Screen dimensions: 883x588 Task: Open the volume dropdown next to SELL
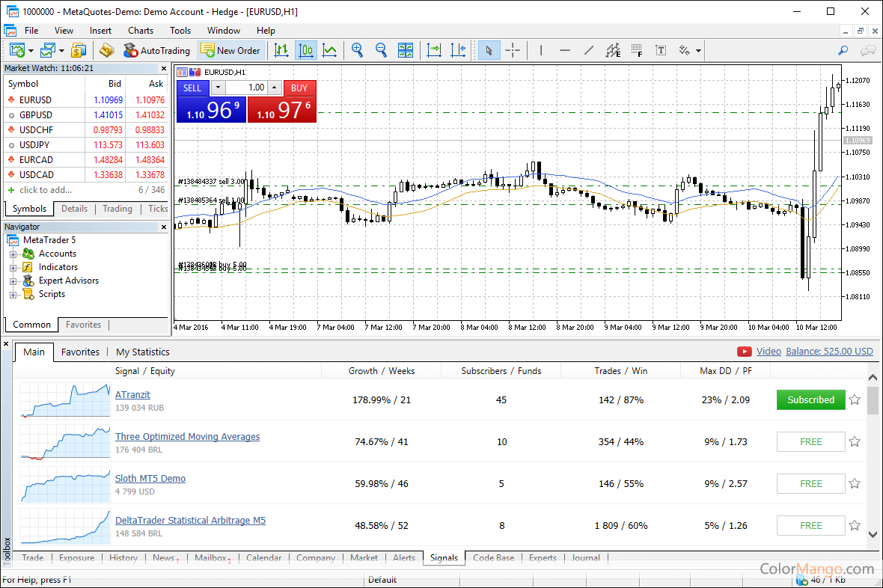click(x=218, y=88)
